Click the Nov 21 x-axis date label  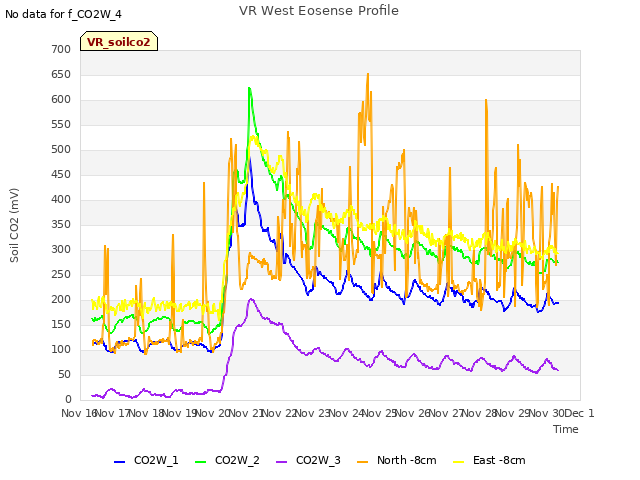pyautogui.click(x=246, y=413)
